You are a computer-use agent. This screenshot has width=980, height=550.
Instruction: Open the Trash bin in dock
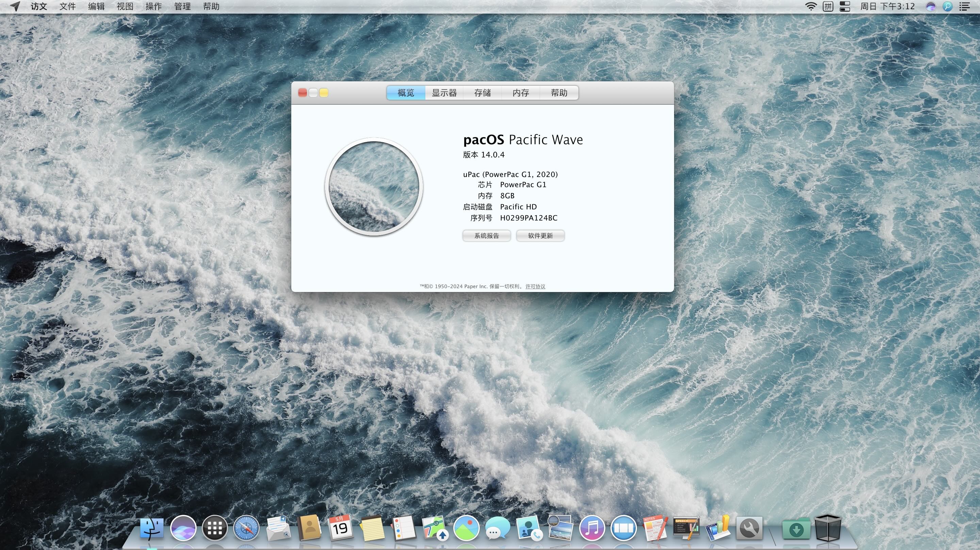(828, 528)
